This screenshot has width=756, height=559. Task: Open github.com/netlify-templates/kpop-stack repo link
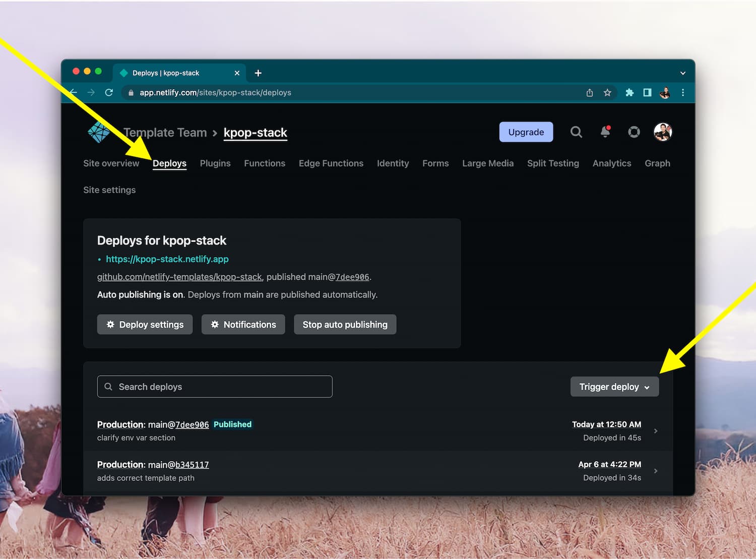click(x=179, y=277)
